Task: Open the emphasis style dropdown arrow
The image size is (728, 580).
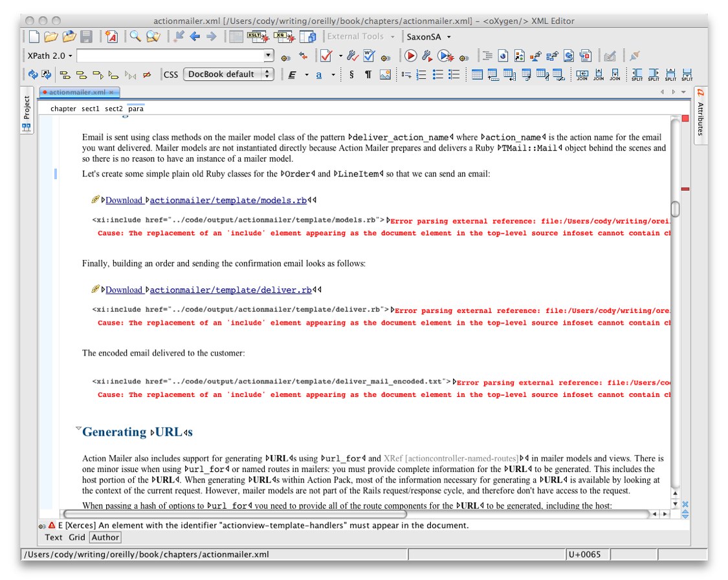Action: (x=307, y=74)
